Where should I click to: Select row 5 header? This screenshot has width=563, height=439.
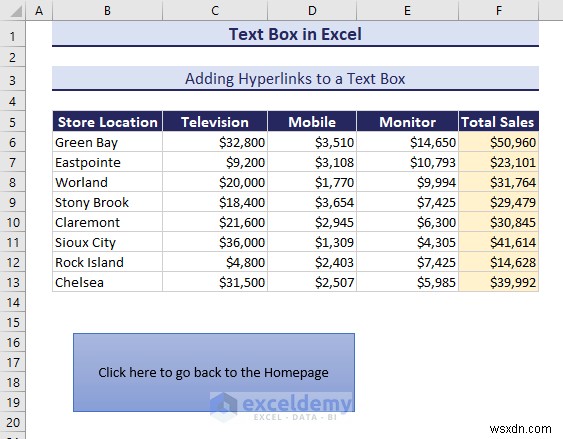(13, 122)
